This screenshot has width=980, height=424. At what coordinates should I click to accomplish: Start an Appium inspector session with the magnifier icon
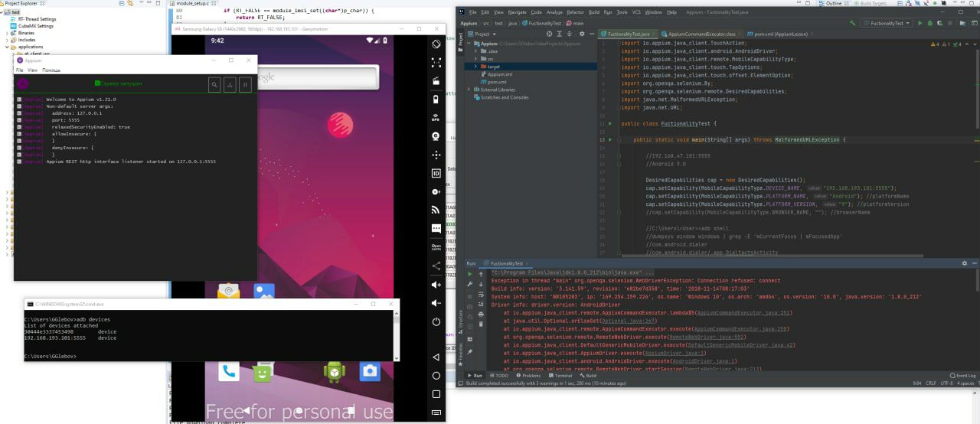click(215, 85)
